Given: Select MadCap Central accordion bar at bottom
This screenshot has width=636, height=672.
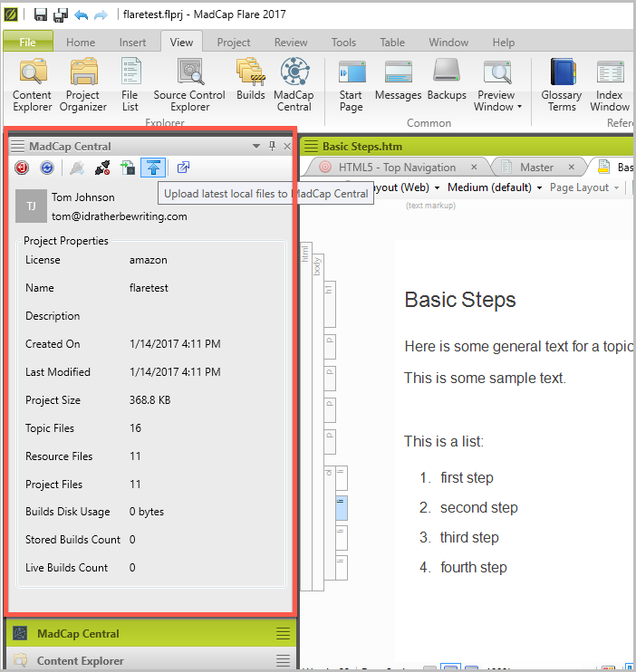Looking at the screenshot, I should click(x=151, y=633).
